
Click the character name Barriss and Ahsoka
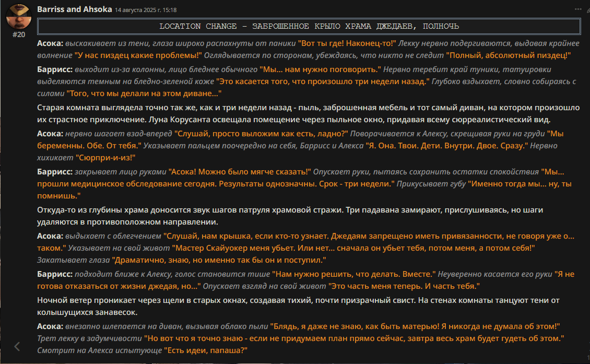75,9
